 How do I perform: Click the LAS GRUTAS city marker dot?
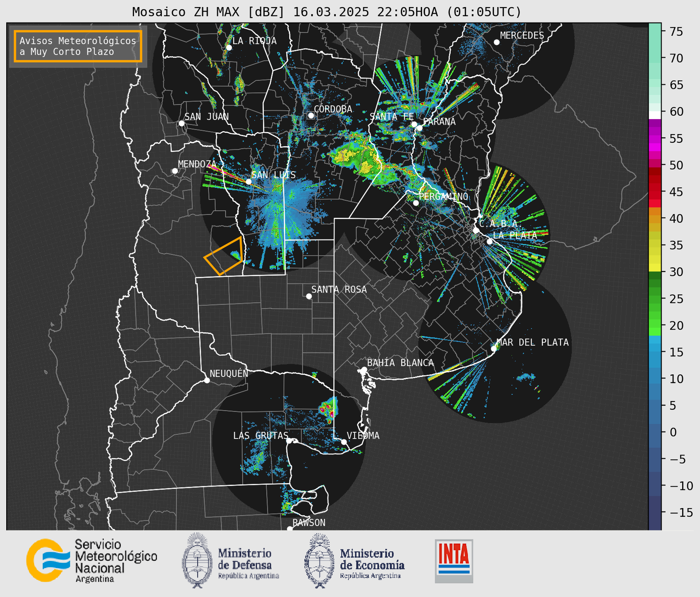(289, 440)
